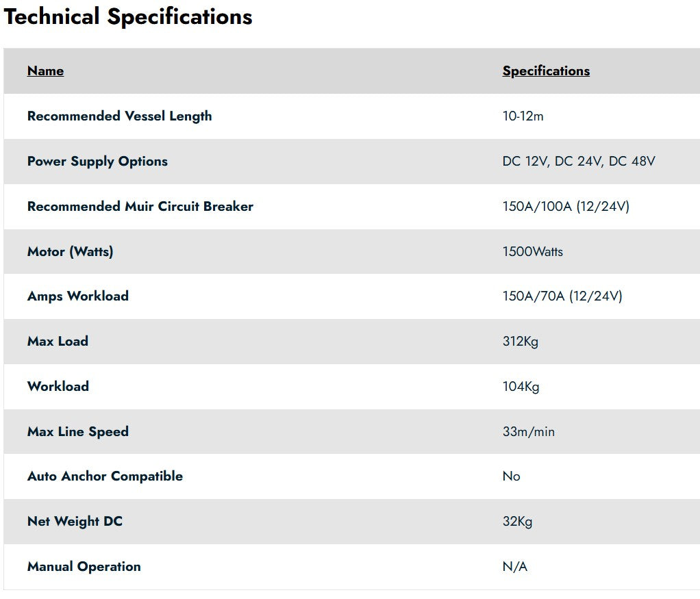Viewport: 700px width, 599px height.
Task: Select the Manual Operation label
Action: point(84,567)
